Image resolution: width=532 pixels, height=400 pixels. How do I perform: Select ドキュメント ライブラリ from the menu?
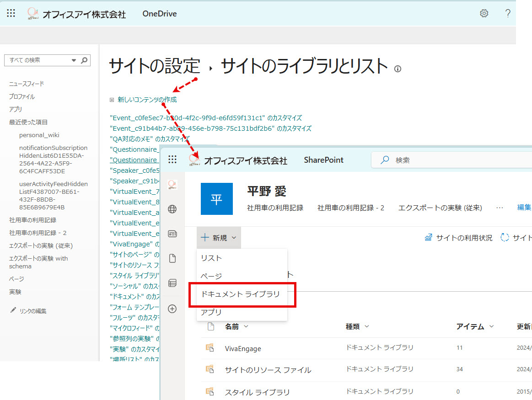241,294
